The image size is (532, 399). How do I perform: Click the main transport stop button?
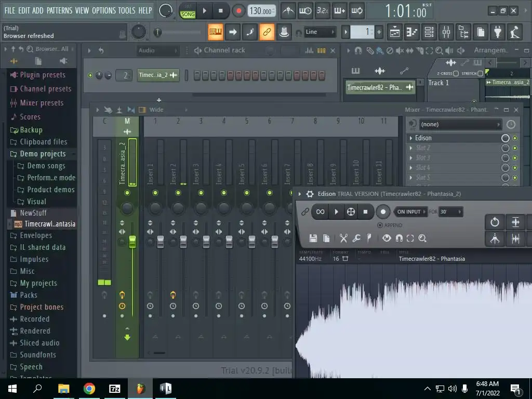pos(220,11)
